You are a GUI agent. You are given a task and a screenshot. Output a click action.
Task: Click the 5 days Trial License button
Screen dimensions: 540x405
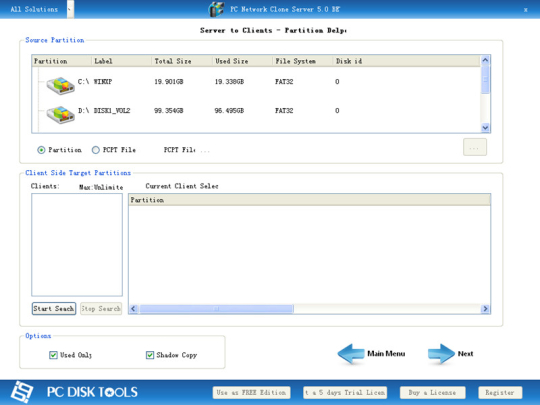pyautogui.click(x=345, y=393)
